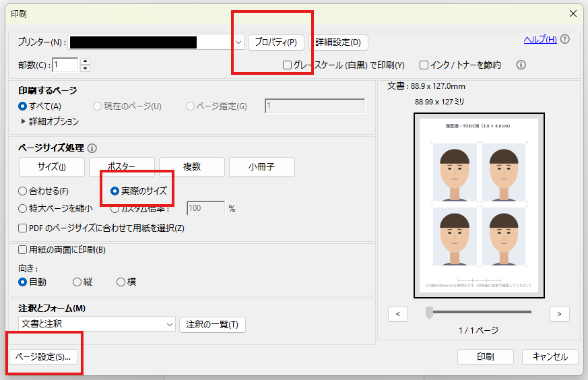
Task: Click the ink/toner saving info icon
Action: pos(521,65)
